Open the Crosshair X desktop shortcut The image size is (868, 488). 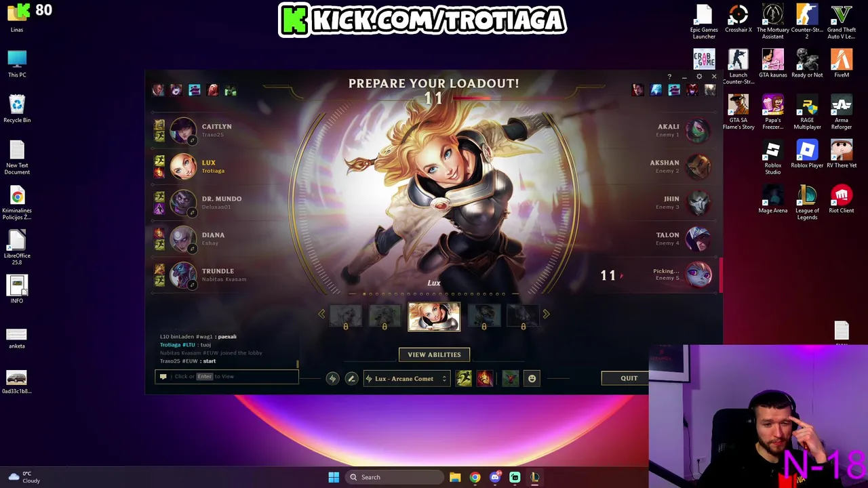738,19
